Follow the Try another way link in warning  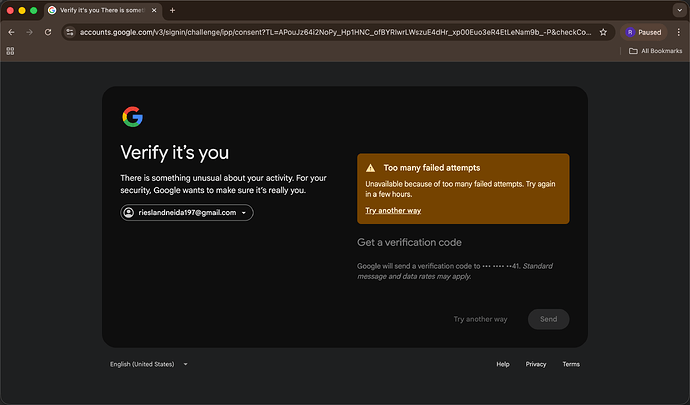[393, 210]
